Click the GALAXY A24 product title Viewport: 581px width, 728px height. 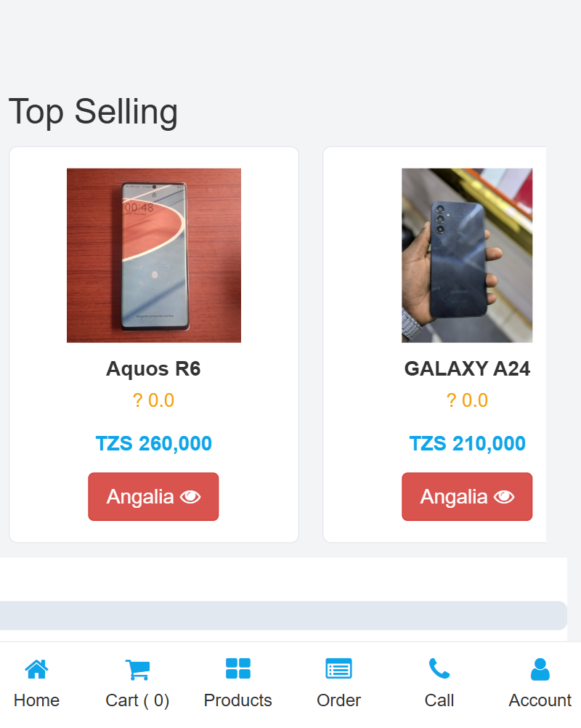467,369
